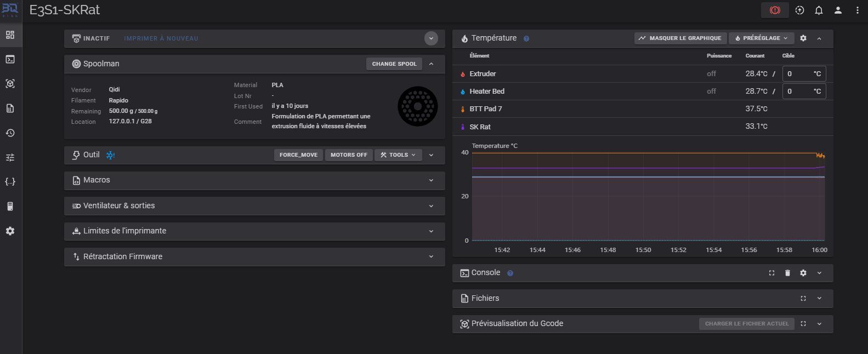Expand the Fichiers panel chevron
The height and width of the screenshot is (354, 868).
(x=819, y=299)
